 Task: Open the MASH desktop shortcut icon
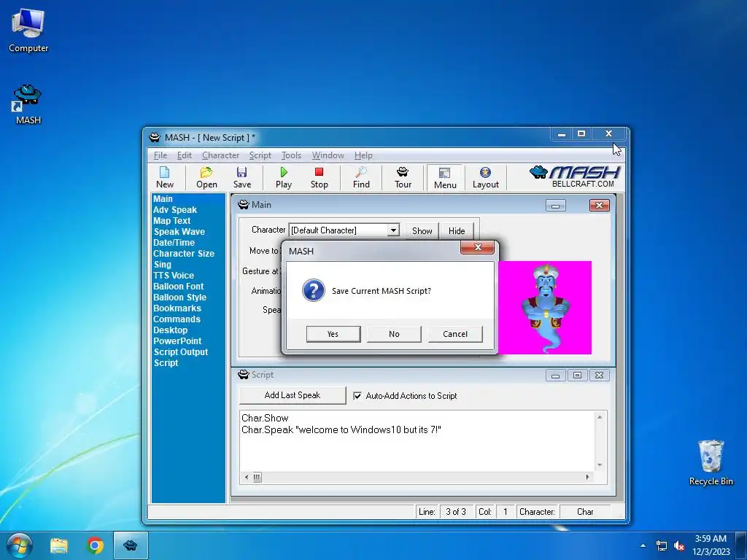[28, 104]
